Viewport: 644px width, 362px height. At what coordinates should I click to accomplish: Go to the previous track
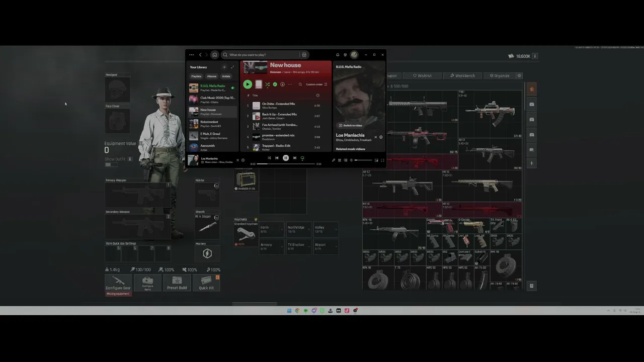click(277, 158)
